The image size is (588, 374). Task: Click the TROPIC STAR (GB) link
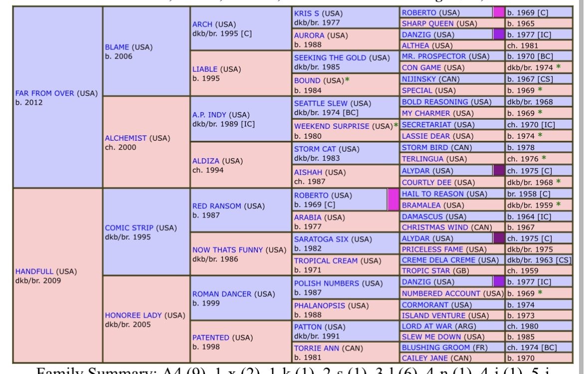pos(425,271)
